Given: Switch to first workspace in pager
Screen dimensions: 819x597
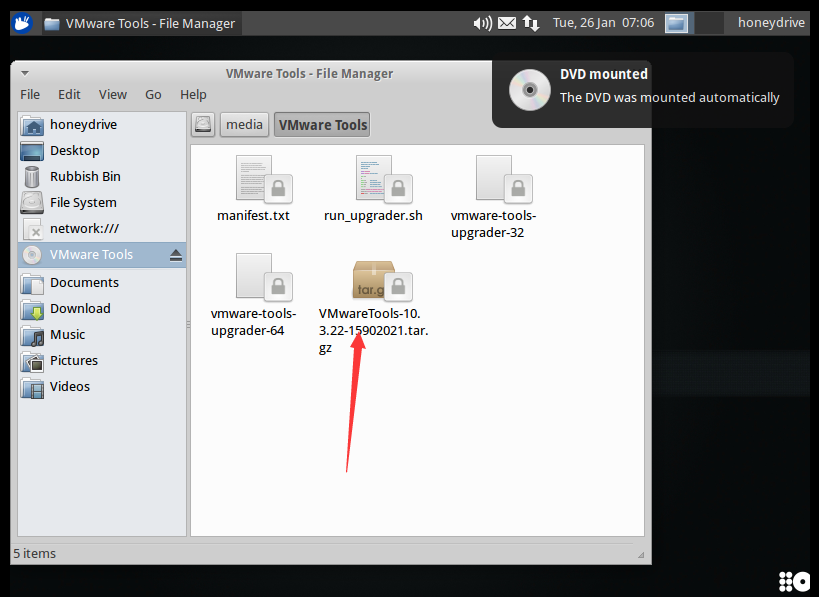Looking at the screenshot, I should tap(676, 24).
